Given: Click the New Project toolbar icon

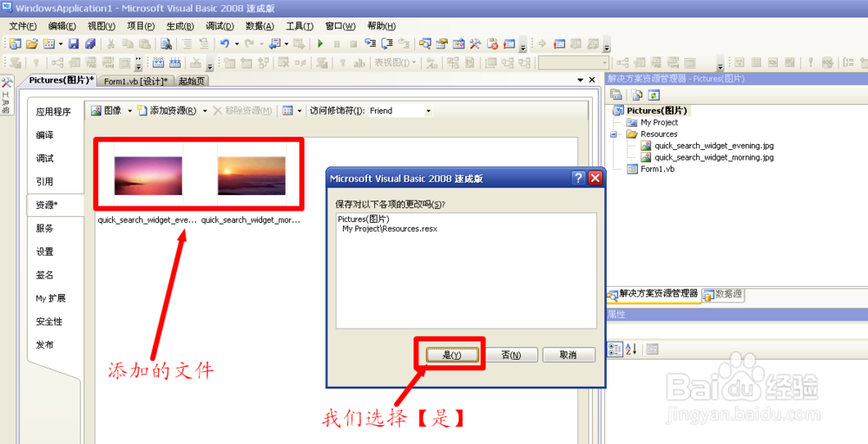Looking at the screenshot, I should [x=15, y=43].
